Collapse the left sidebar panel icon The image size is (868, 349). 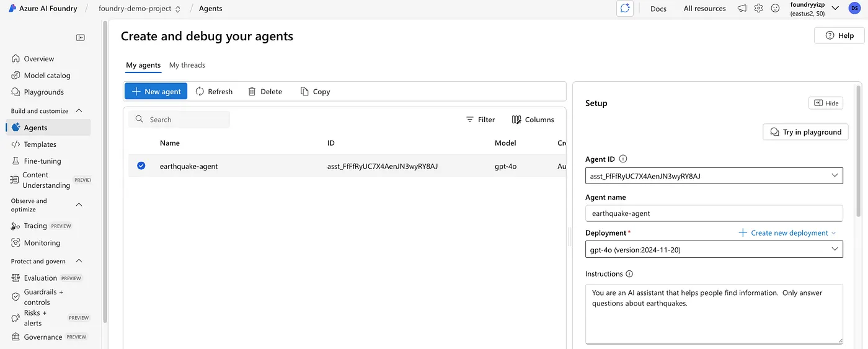(x=81, y=38)
